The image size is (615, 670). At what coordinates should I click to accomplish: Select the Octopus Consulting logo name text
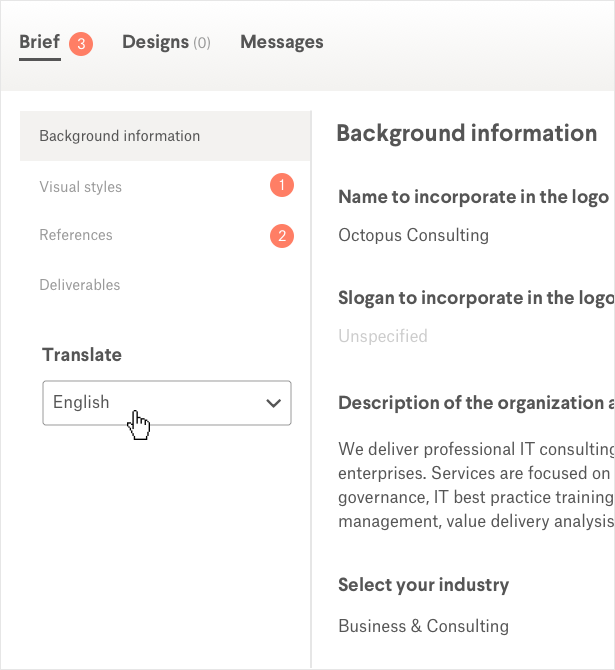413,236
